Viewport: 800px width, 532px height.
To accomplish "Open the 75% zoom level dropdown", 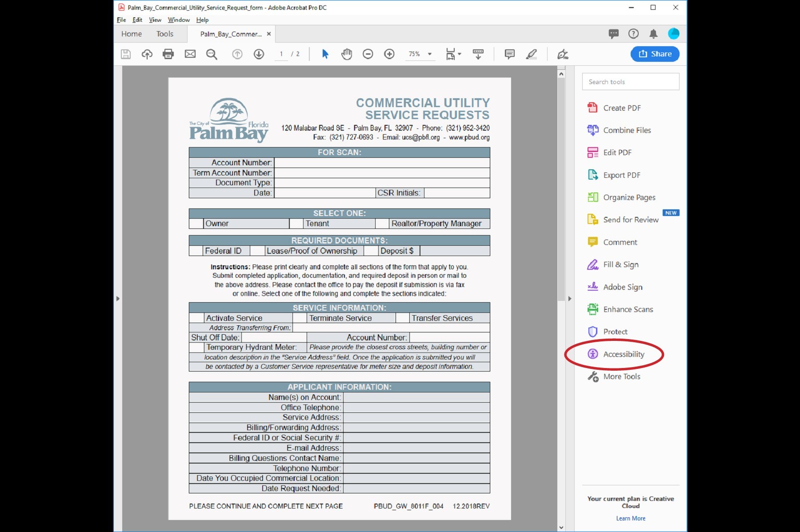I will tap(429, 54).
